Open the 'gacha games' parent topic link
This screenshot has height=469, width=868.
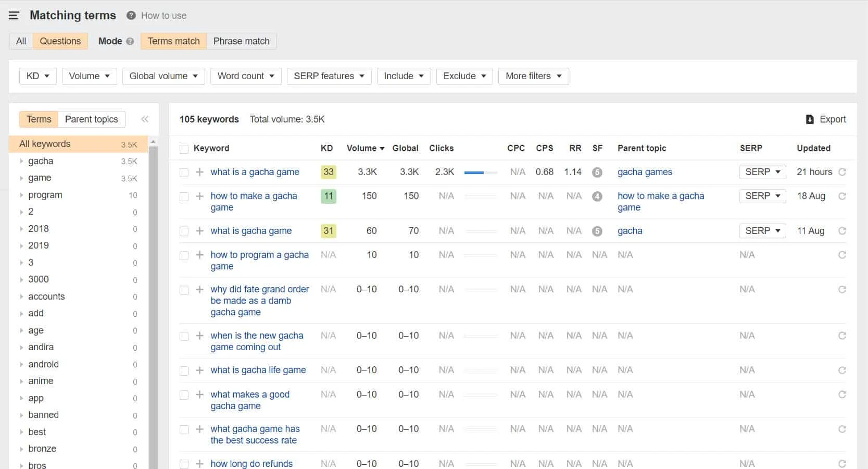click(645, 172)
